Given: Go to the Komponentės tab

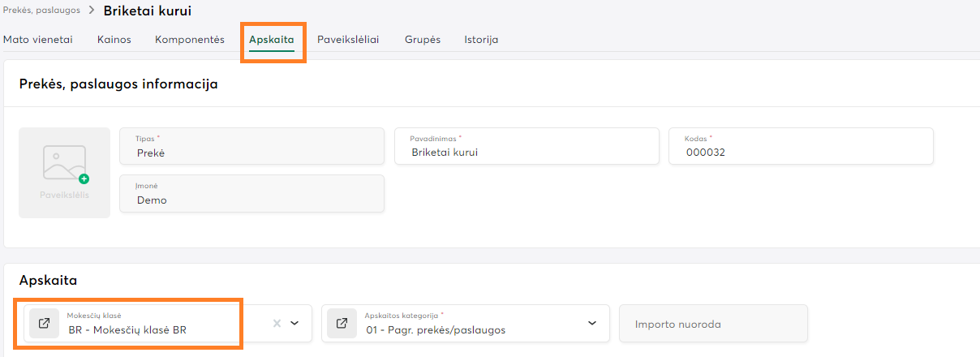Looking at the screenshot, I should pos(190,39).
